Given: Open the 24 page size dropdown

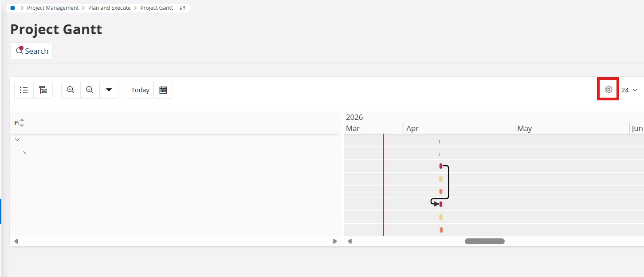Looking at the screenshot, I should [629, 90].
